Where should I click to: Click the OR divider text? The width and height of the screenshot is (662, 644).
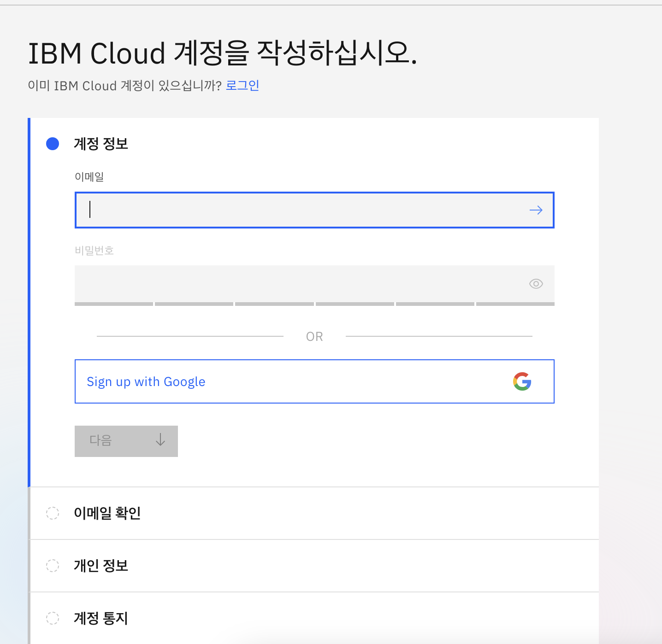(314, 337)
